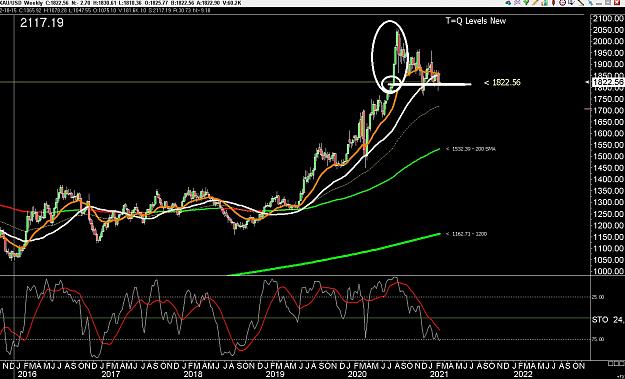Click the 'T=Q Levels New' label
The image size is (625, 379).
pyautogui.click(x=476, y=21)
